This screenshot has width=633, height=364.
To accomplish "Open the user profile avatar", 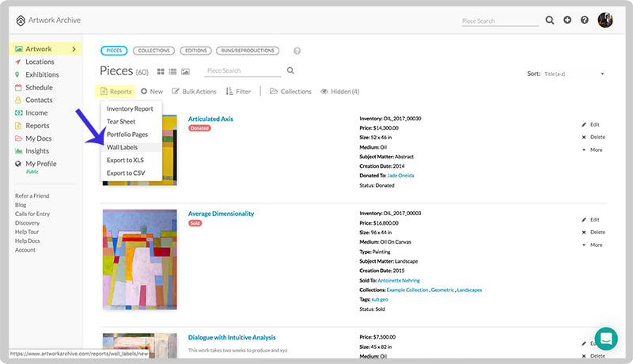I will pos(605,20).
